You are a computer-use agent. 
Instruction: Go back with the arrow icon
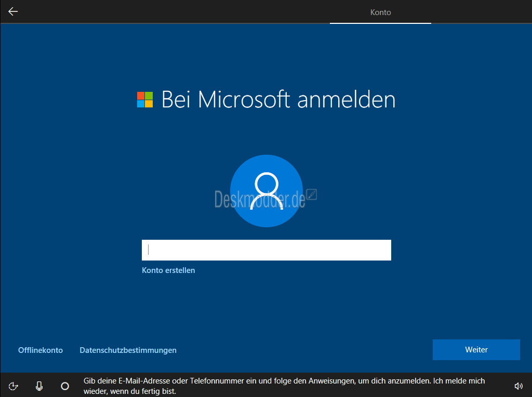(x=13, y=11)
